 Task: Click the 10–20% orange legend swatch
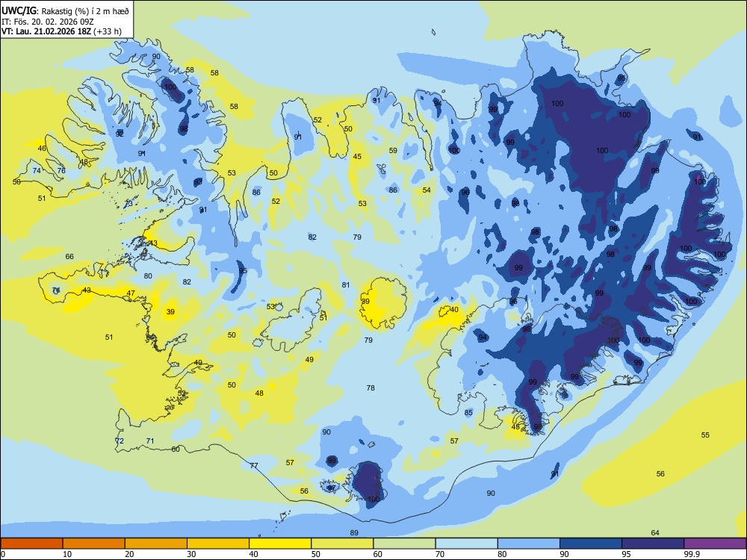(x=94, y=544)
